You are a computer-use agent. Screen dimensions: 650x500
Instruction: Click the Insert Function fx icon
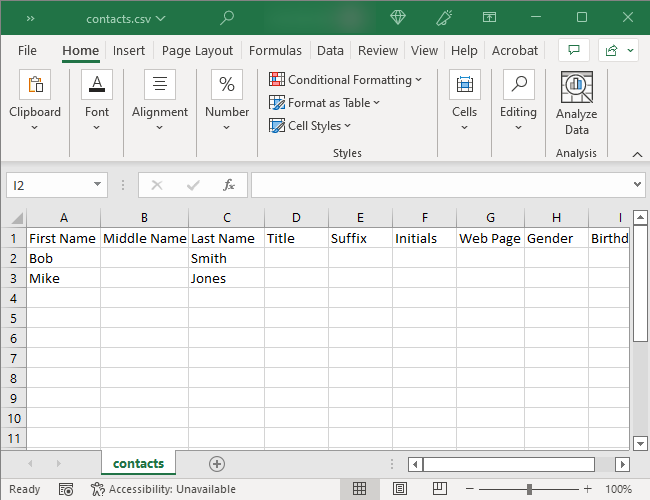(x=229, y=185)
